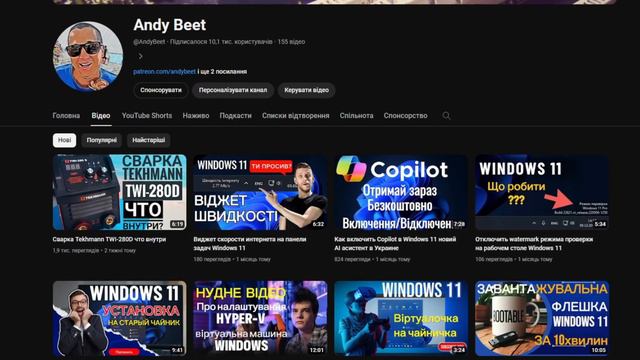Open the YouTube Shorts tab
Screen dimensions: 640x360
[147, 116]
